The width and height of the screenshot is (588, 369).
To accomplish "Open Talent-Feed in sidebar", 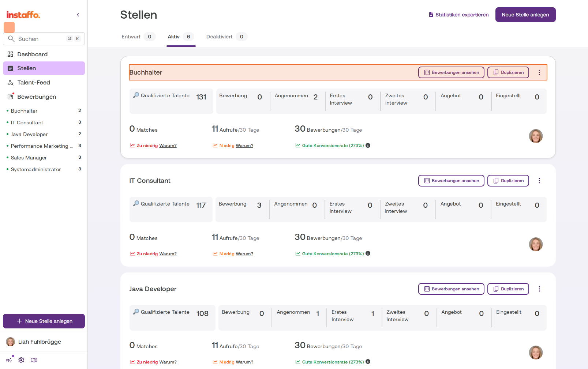I will tap(44, 83).
